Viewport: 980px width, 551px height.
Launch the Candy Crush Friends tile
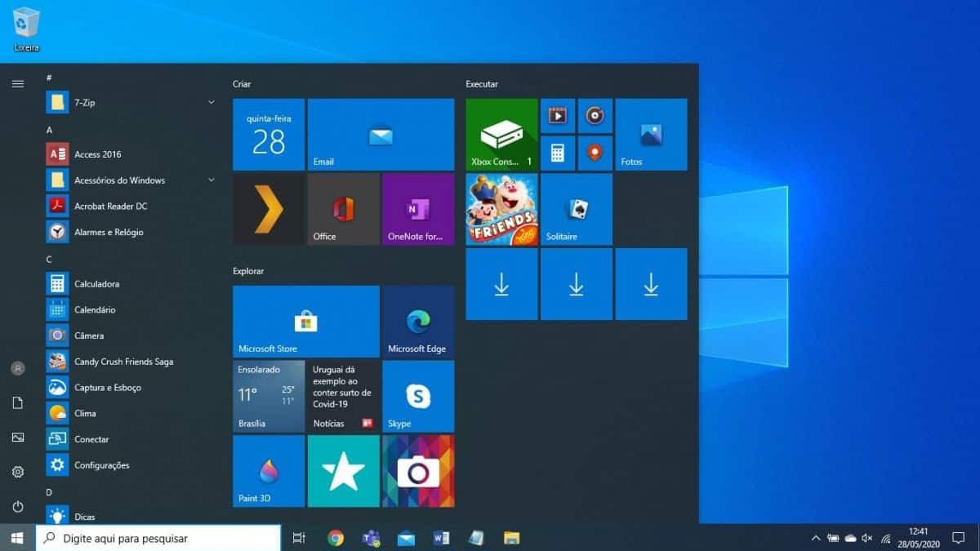point(501,209)
